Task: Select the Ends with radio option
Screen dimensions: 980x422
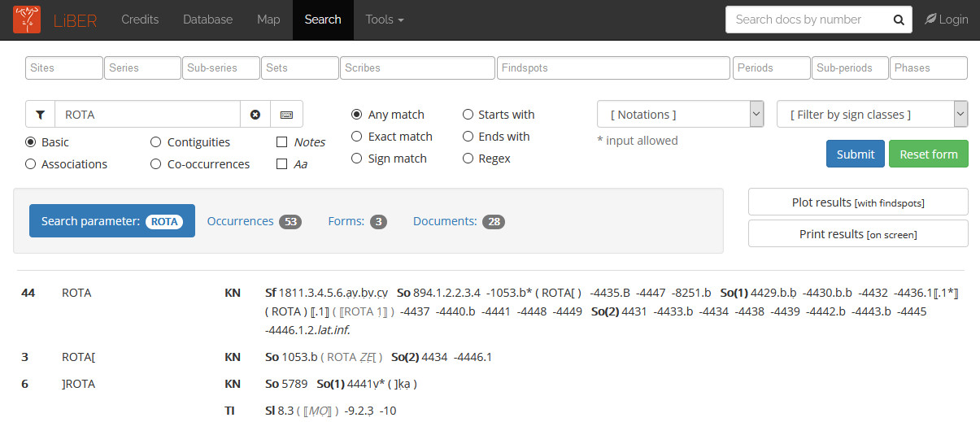Action: tap(468, 137)
